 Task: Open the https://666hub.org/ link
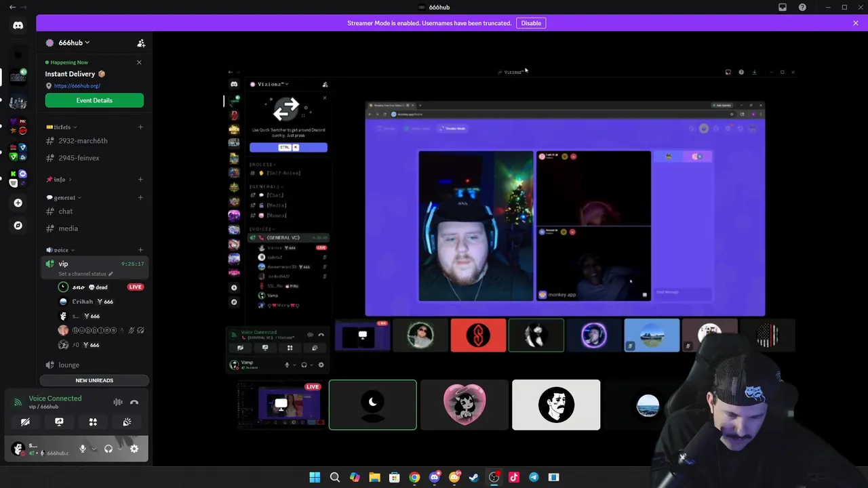click(77, 86)
